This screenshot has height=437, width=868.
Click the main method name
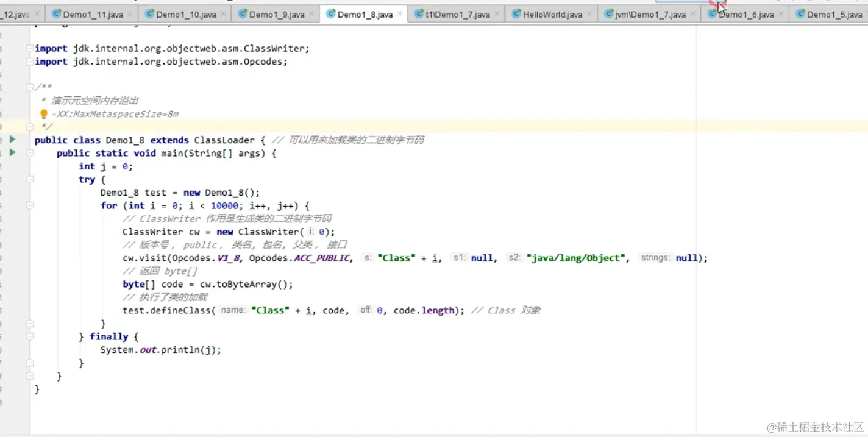pos(173,153)
